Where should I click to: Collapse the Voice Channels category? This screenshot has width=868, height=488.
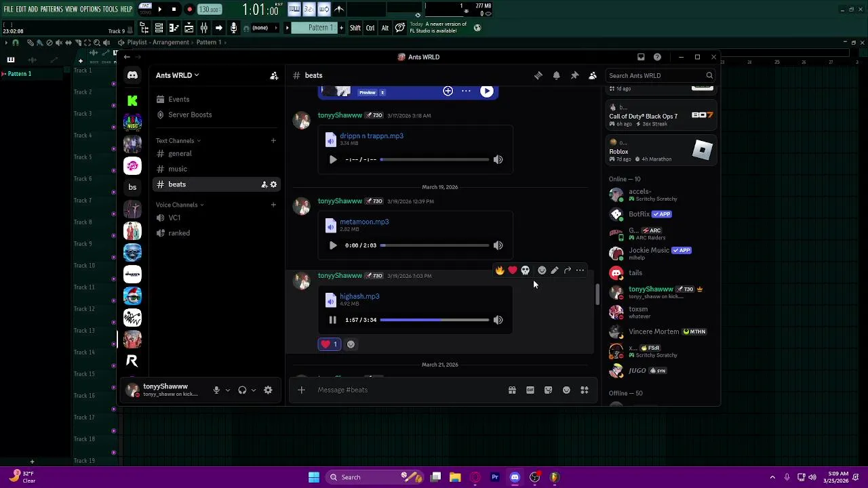[x=180, y=205]
